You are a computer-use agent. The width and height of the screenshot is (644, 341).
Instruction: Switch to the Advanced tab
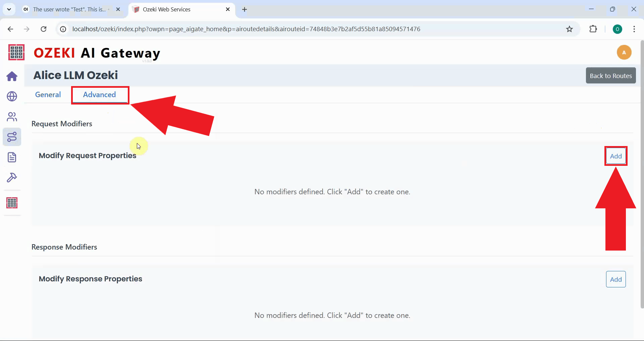point(100,95)
